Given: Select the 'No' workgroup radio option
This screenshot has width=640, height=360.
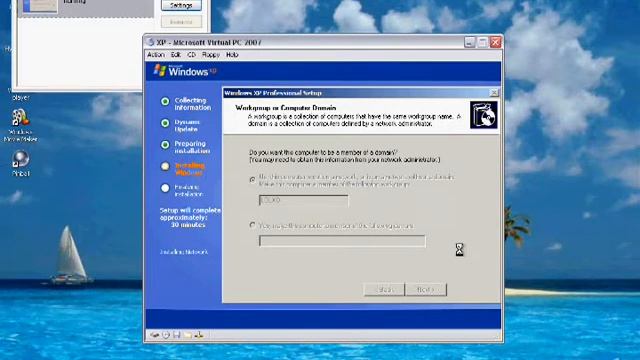Looking at the screenshot, I should coord(253,180).
